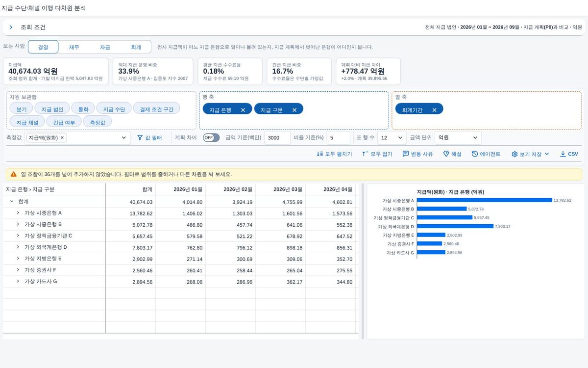Image resolution: width=588 pixels, height=368 pixels.
Task: Open 변동 사유 comments
Action: pos(417,154)
